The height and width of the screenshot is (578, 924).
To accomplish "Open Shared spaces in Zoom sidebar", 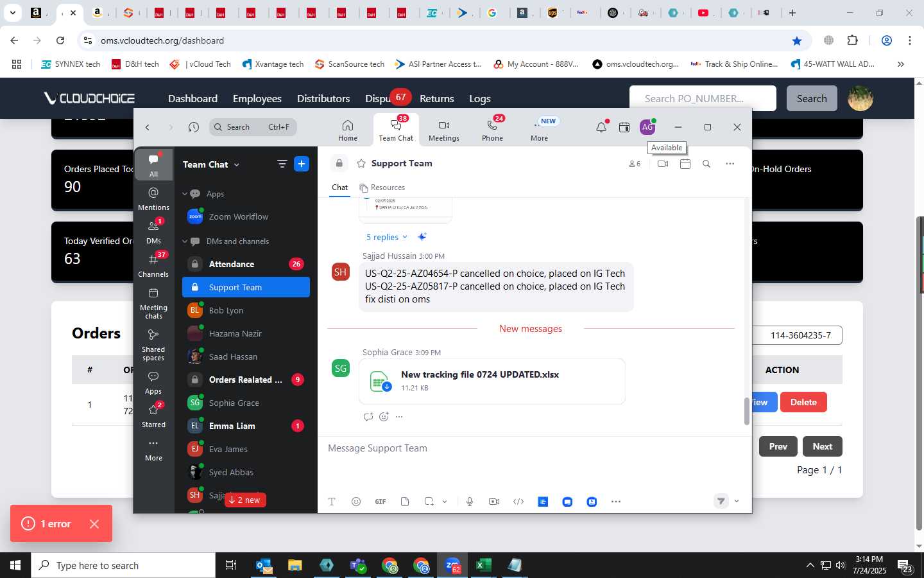I will click(x=153, y=345).
